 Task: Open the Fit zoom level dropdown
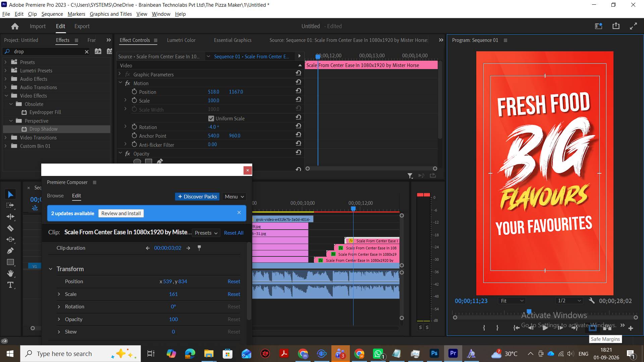(x=512, y=301)
